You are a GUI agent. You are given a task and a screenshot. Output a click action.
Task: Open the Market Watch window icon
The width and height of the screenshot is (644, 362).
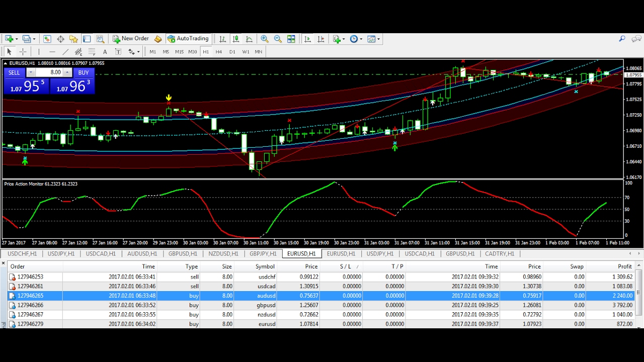(x=47, y=39)
